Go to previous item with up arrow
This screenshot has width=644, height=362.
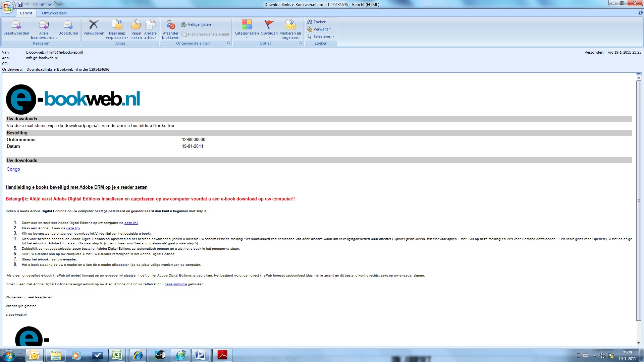42,4
